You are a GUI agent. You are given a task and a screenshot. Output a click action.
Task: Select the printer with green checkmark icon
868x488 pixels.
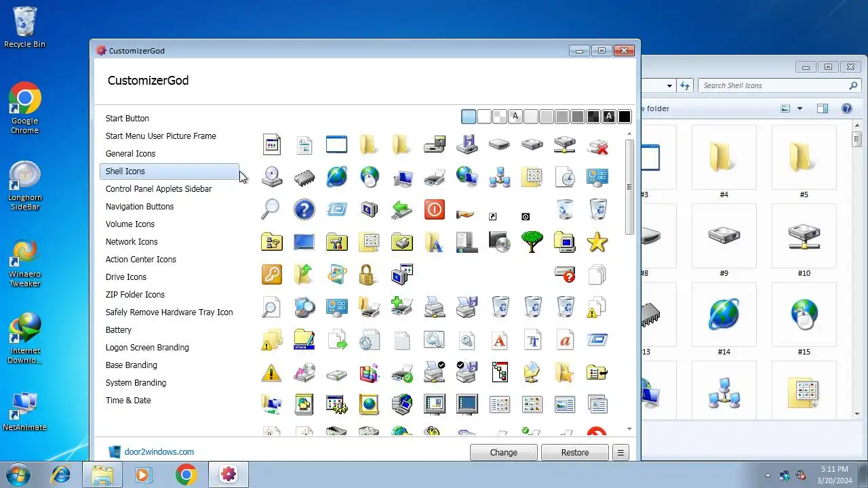point(401,372)
